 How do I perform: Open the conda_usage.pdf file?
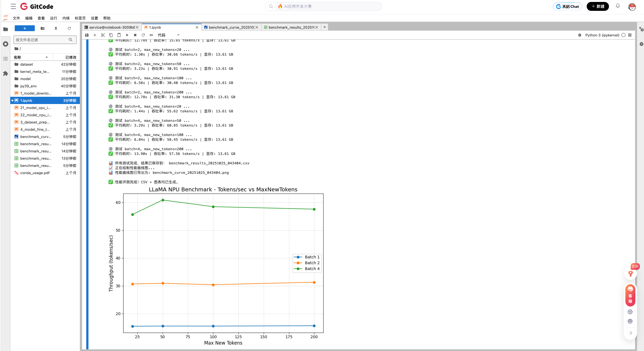[x=35, y=173]
